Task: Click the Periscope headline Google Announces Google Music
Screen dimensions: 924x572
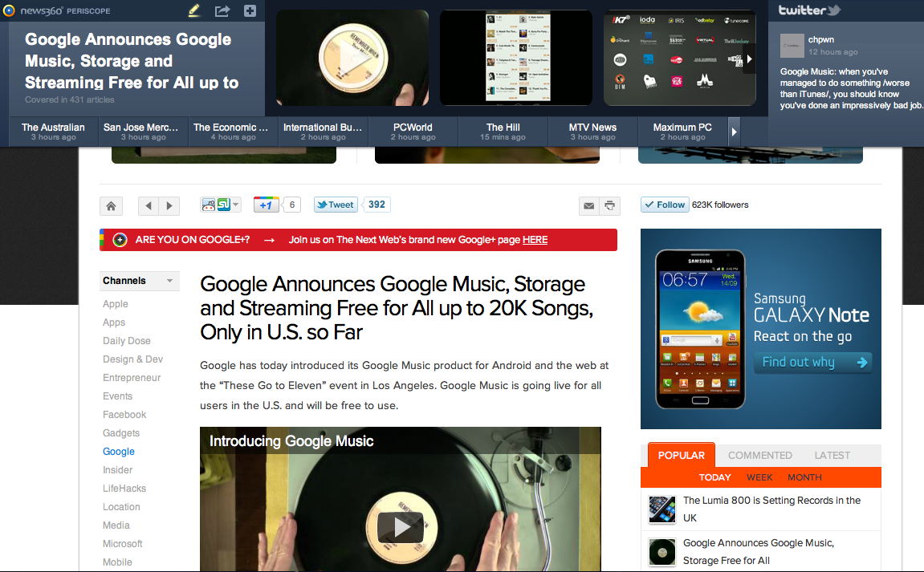Action: (x=132, y=61)
